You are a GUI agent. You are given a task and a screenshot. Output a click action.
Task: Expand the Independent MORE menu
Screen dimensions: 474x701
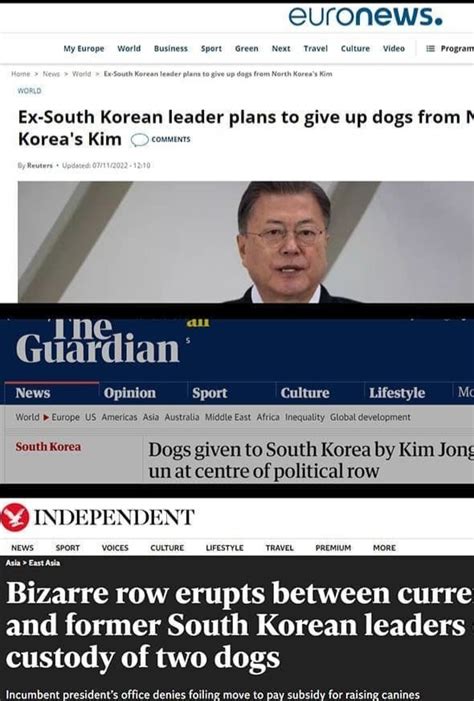click(384, 548)
